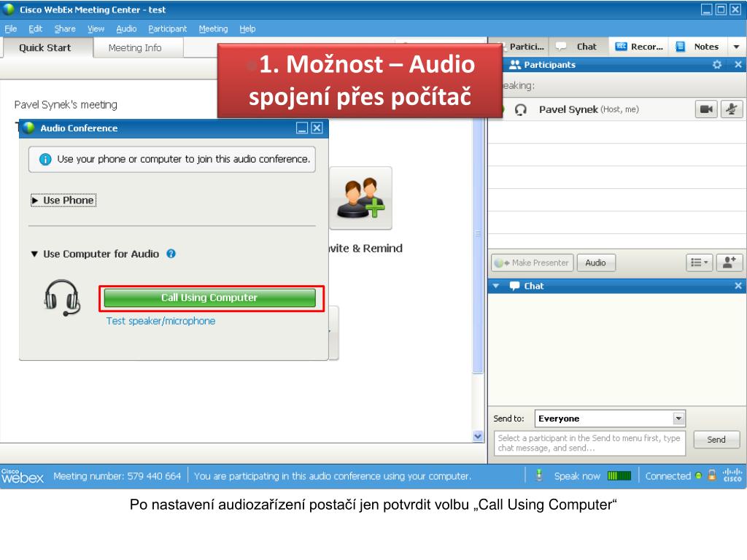Click the Cisco logo in status bar
Screen dimensions: 747x560
click(732, 475)
